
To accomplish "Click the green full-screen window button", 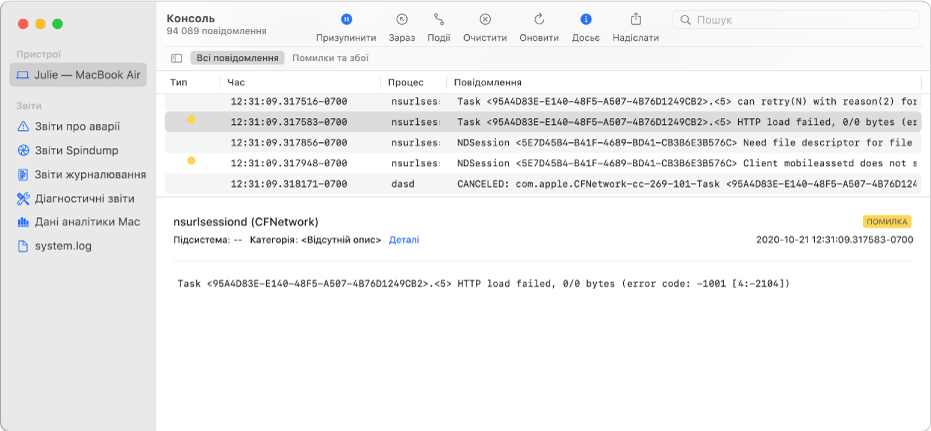I will click(x=58, y=24).
